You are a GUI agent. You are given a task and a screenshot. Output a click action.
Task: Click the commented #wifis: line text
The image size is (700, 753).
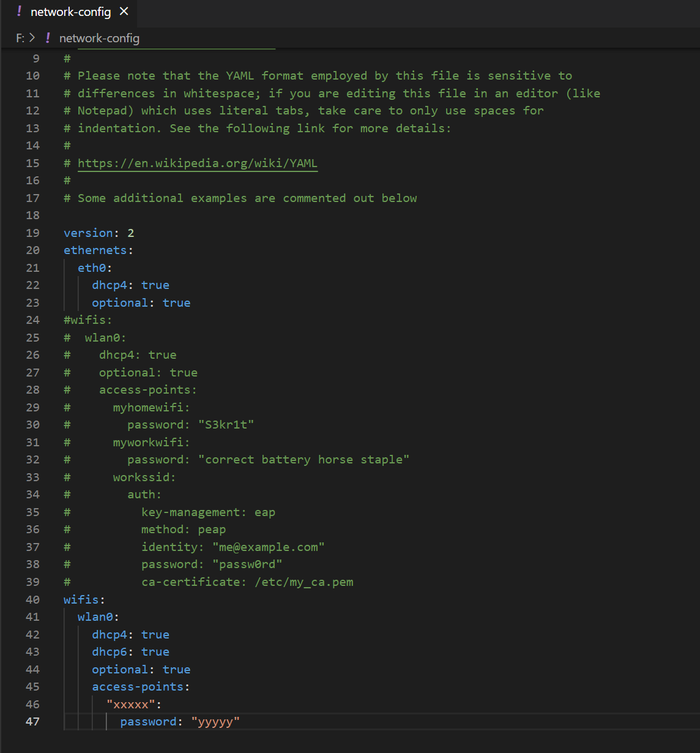click(x=88, y=320)
